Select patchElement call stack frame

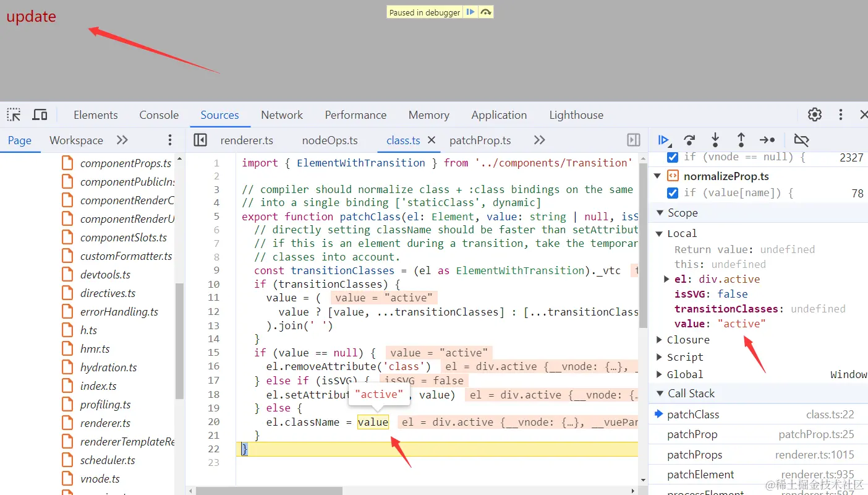(x=758, y=475)
